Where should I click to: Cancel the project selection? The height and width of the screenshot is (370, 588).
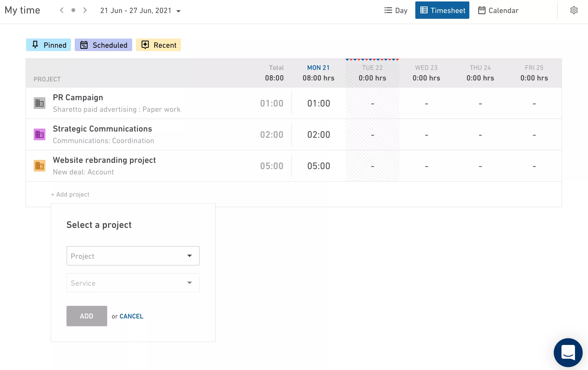(131, 316)
